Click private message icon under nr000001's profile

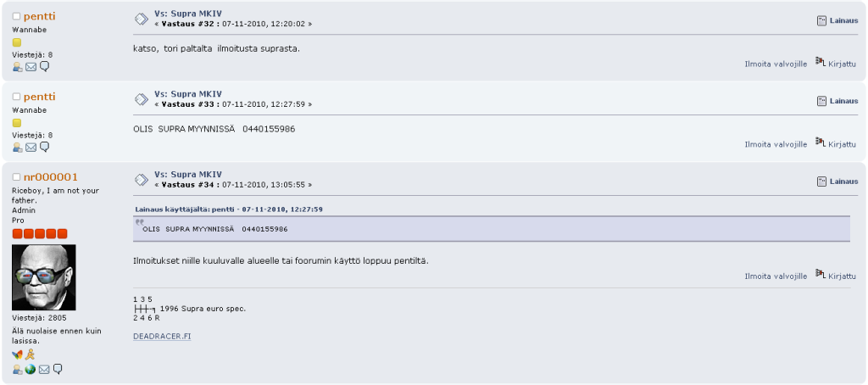click(x=58, y=370)
